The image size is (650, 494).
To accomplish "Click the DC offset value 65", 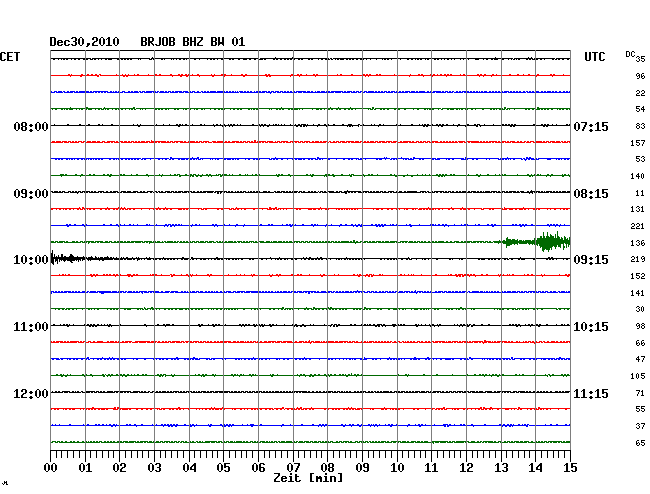I will pos(640,443).
